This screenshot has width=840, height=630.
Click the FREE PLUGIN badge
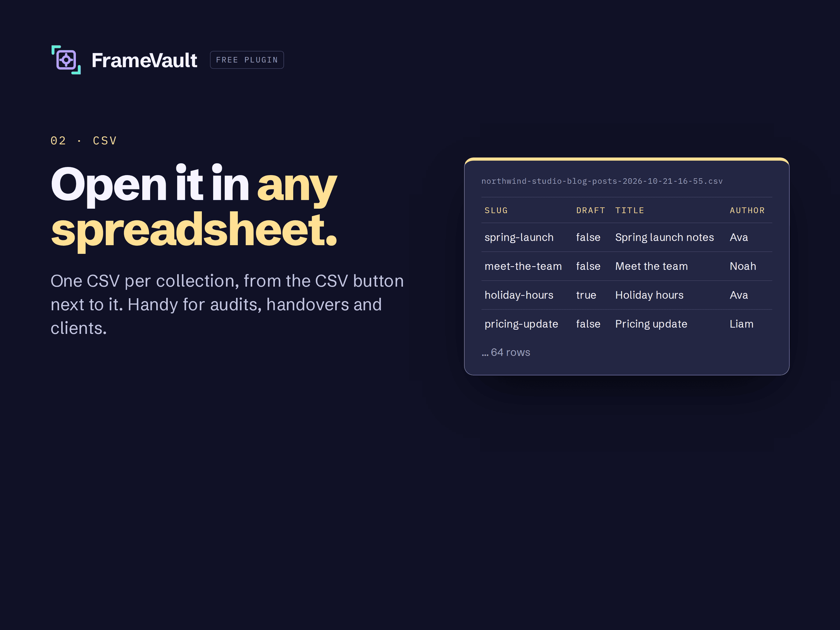pyautogui.click(x=247, y=60)
